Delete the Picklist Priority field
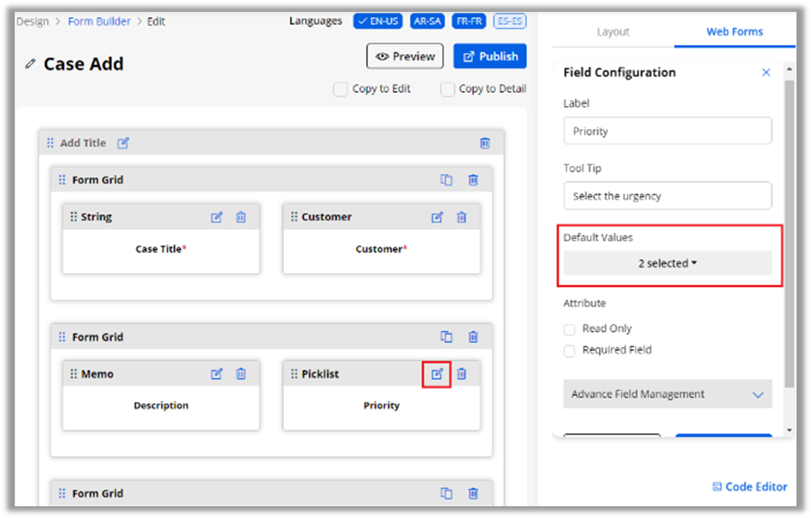This screenshot has height=518, width=812. click(461, 374)
